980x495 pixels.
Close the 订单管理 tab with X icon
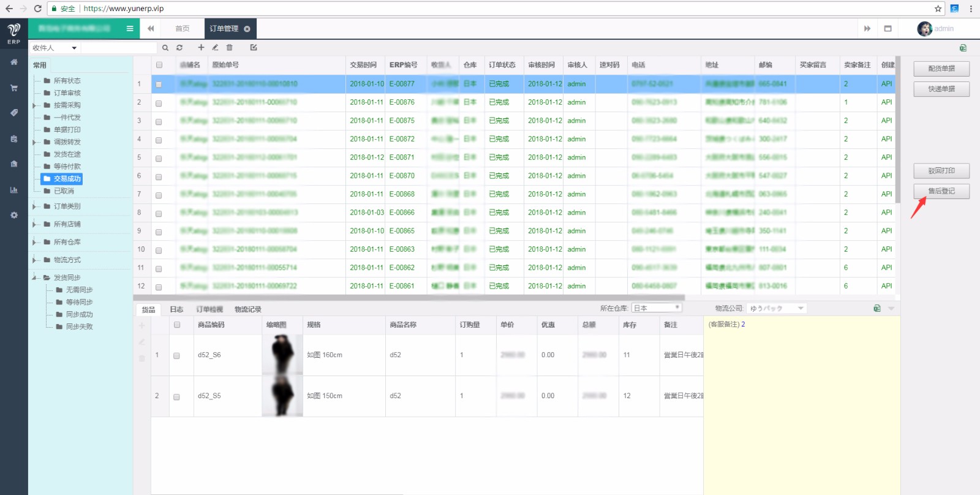coord(247,29)
